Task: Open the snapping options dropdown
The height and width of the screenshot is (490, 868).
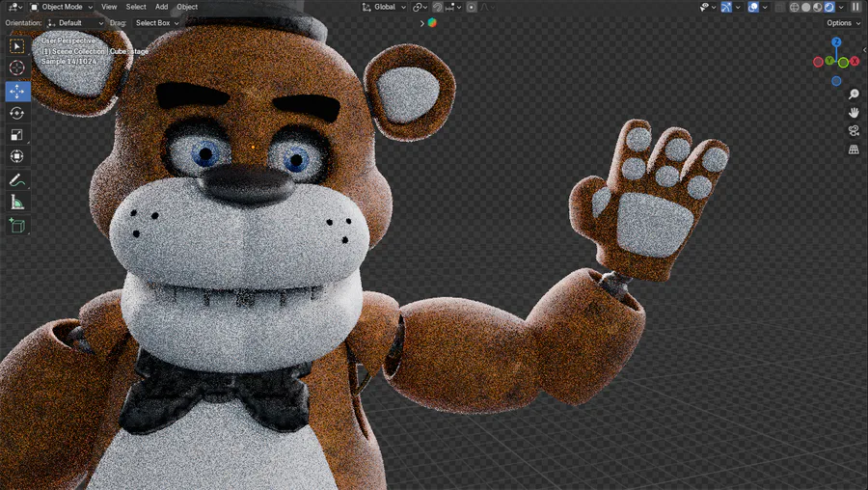Action: coord(453,7)
